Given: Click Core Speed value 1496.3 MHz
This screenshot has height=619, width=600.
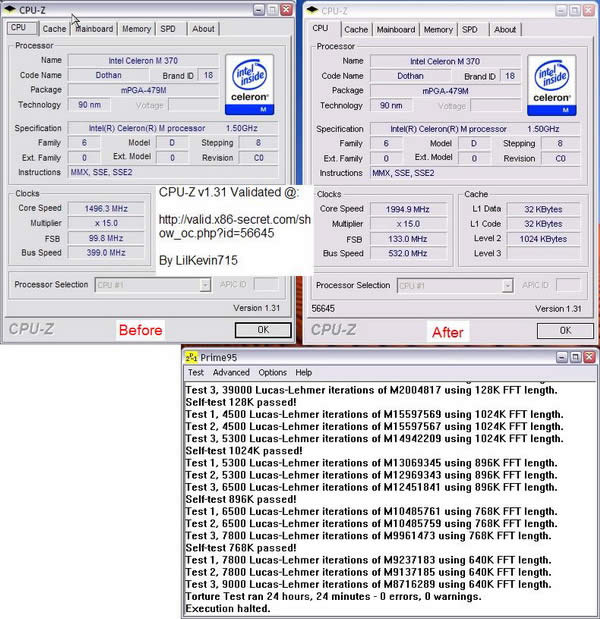Looking at the screenshot, I should pos(106,208).
